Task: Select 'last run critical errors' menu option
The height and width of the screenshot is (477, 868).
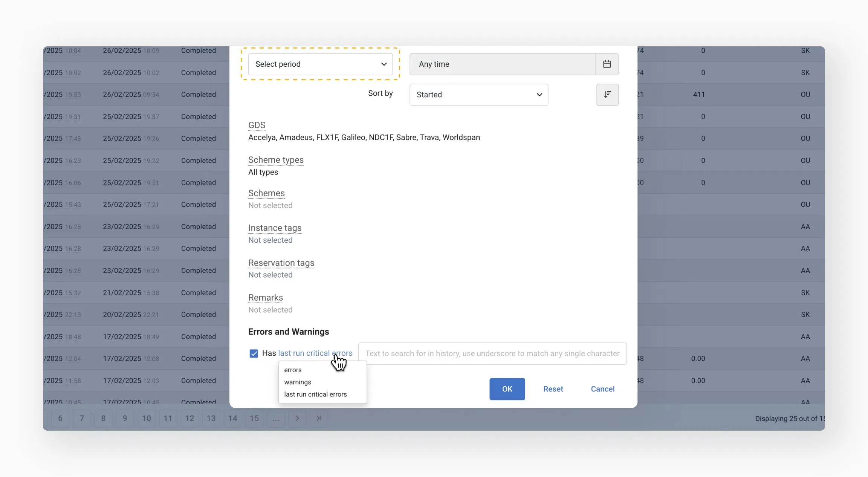Action: pyautogui.click(x=315, y=394)
